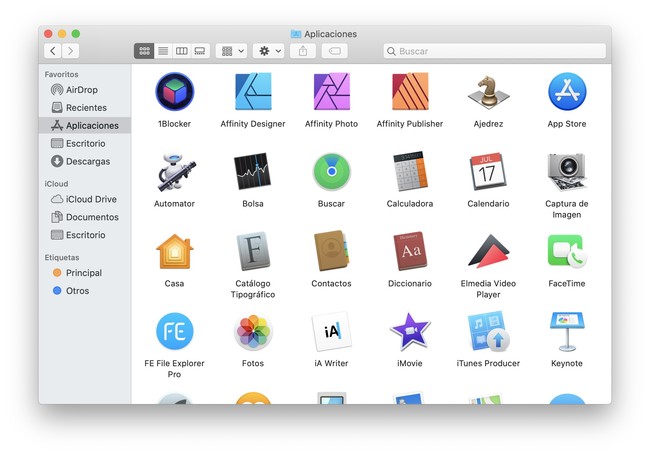The width and height of the screenshot is (650, 455).
Task: Open iCloud Drive in the sidebar
Action: pos(85,199)
